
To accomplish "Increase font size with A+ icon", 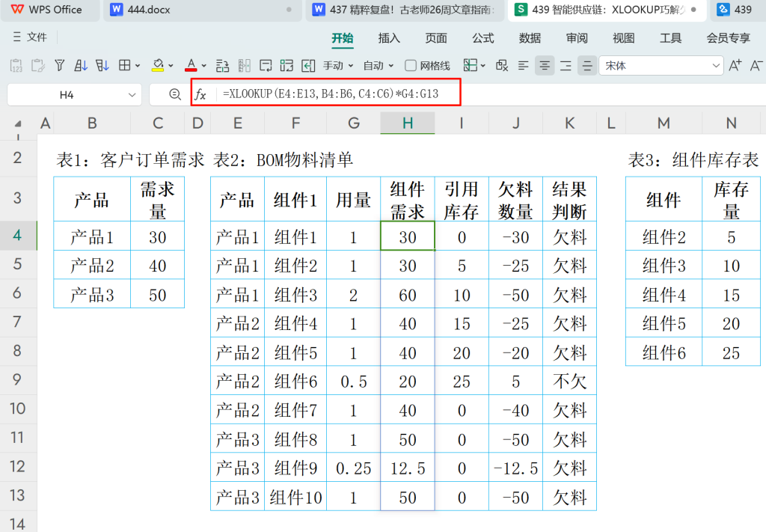I will (735, 65).
